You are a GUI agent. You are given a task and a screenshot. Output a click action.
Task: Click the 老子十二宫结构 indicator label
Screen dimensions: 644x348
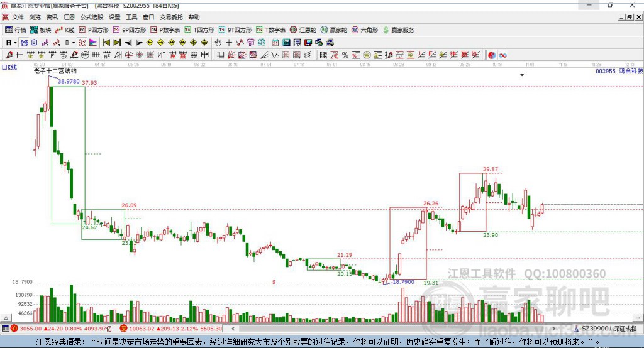pyautogui.click(x=55, y=71)
